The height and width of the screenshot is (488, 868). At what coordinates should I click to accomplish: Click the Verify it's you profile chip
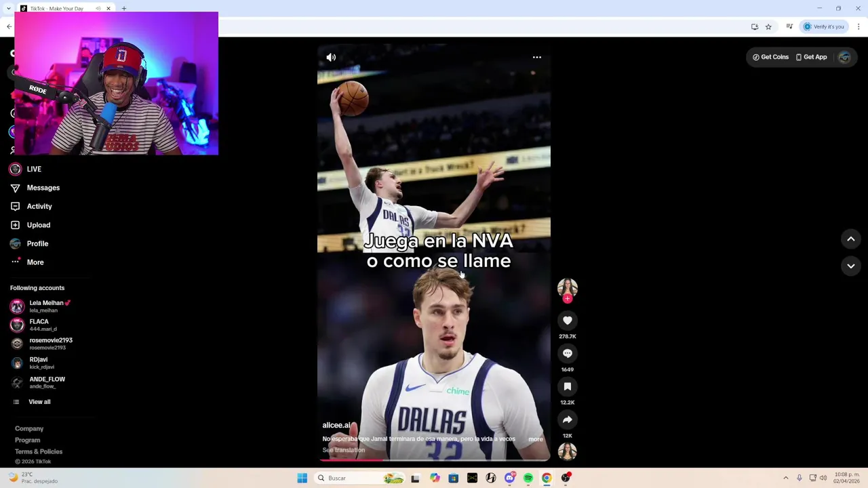coord(824,26)
